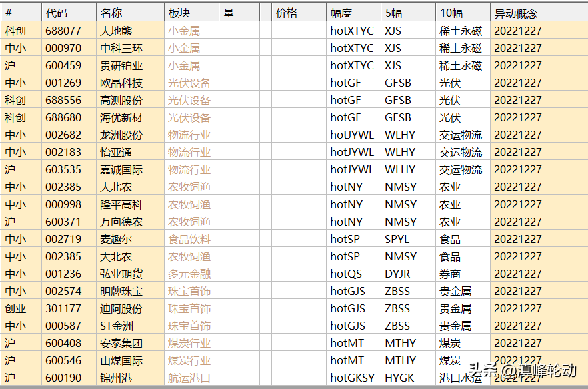Select the 龙洲股份 name cell

[x=130, y=135]
